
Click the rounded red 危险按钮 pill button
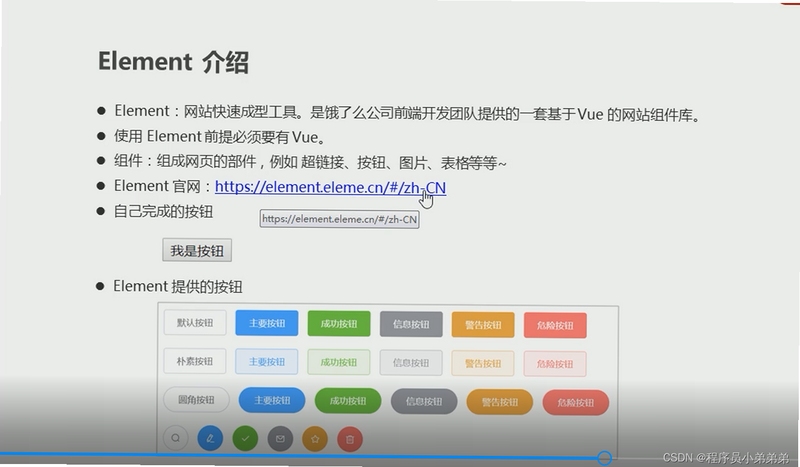tap(576, 402)
